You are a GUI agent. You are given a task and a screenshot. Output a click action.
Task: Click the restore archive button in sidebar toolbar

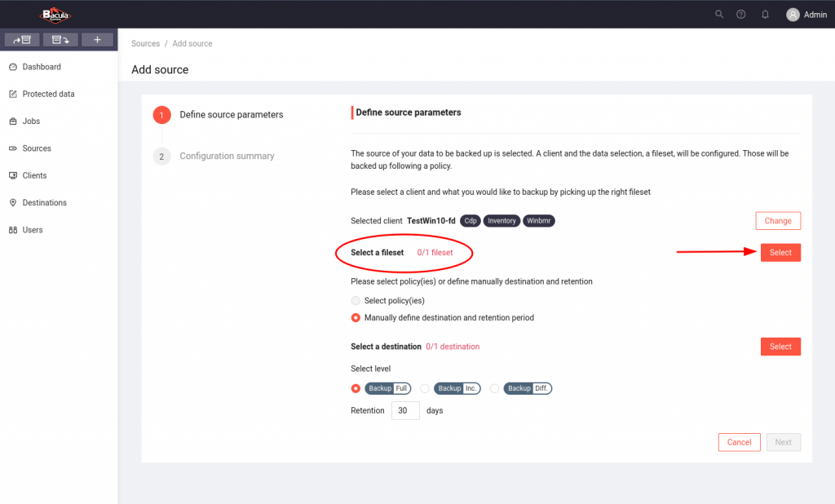tap(60, 39)
